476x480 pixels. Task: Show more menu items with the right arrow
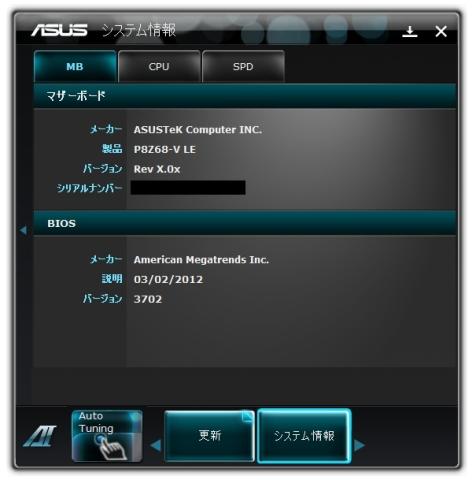click(359, 445)
